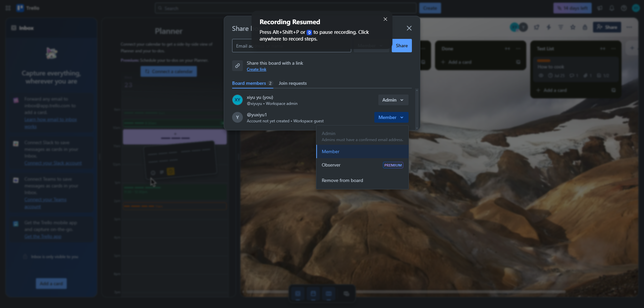Image resolution: width=644 pixels, height=308 pixels.
Task: Select the Observer option in role menu
Action: click(362, 165)
